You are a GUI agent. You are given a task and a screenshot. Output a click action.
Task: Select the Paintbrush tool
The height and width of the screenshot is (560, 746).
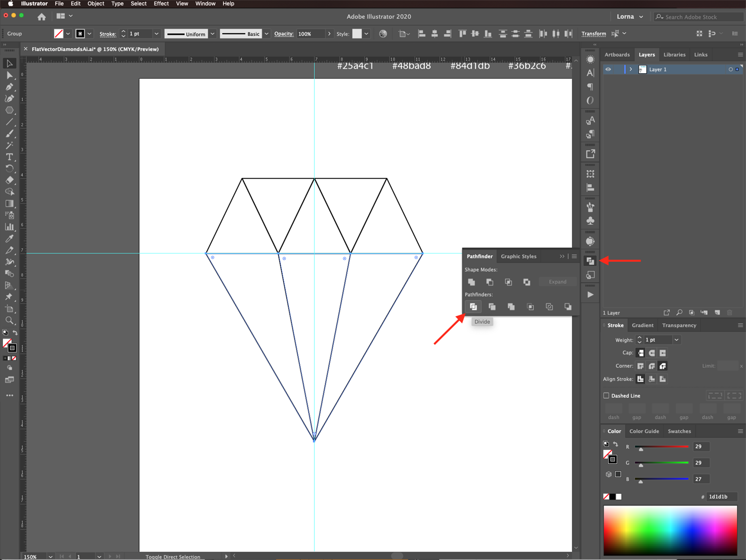[9, 133]
